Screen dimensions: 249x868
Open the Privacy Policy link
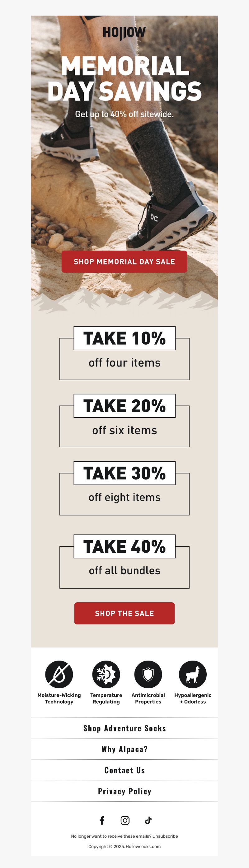point(125,791)
